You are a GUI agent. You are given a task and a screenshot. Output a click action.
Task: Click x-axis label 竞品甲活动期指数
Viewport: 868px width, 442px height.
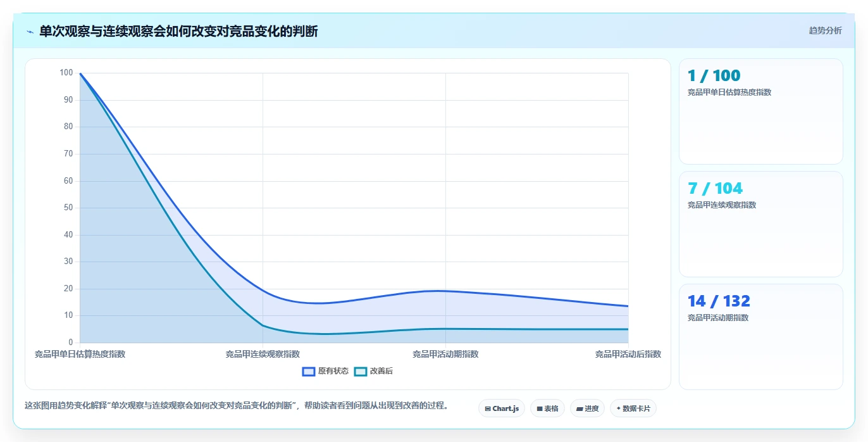pos(445,355)
